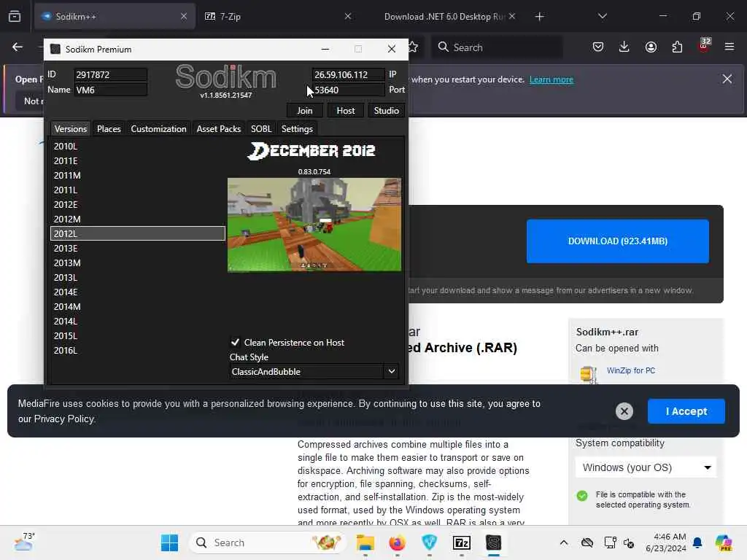747x560 pixels.
Task: Bookmark this page star icon
Action: point(414,47)
